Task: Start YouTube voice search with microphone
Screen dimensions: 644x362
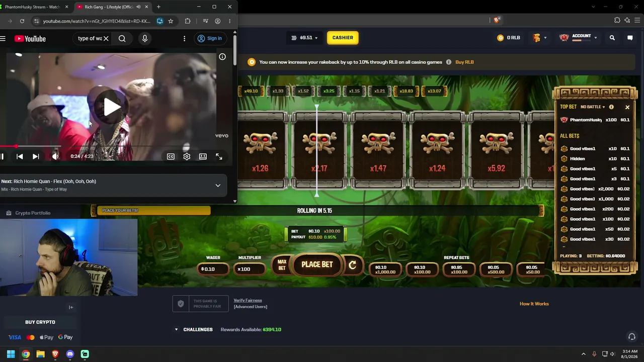Action: click(145, 39)
